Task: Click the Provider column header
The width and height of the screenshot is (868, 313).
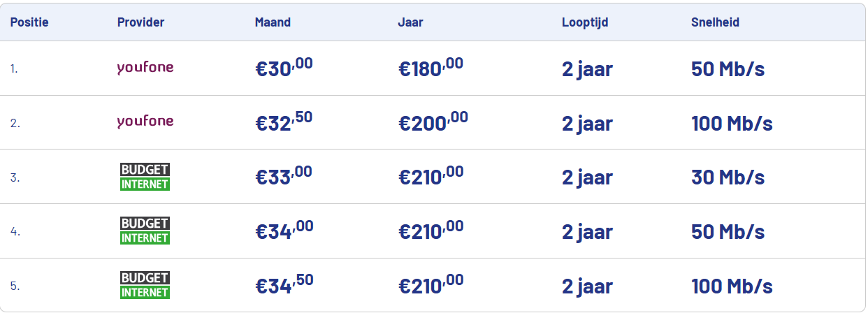Action: 140,22
